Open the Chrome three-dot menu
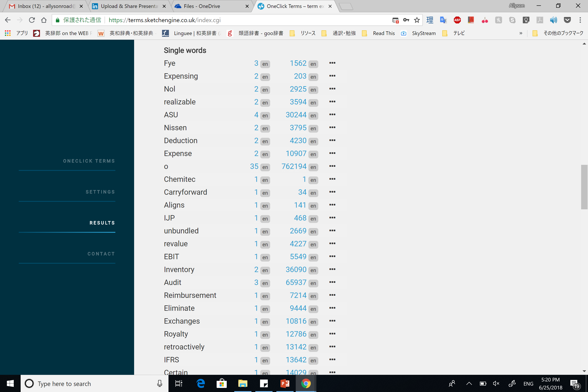The height and width of the screenshot is (392, 588). point(580,20)
